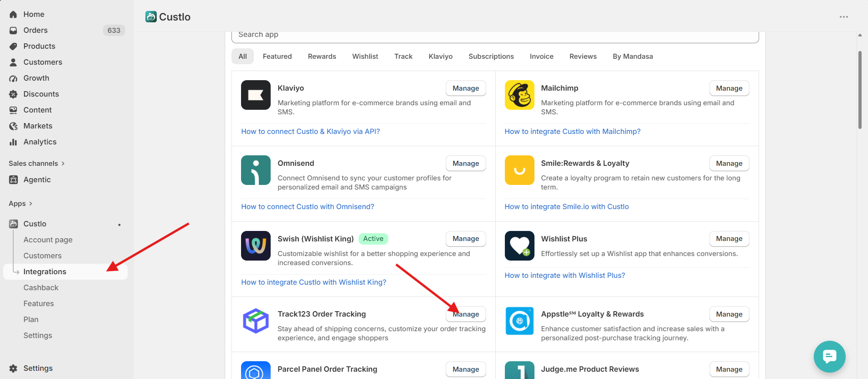Click the Markets globe icon
Image resolution: width=868 pixels, height=379 pixels.
[13, 126]
